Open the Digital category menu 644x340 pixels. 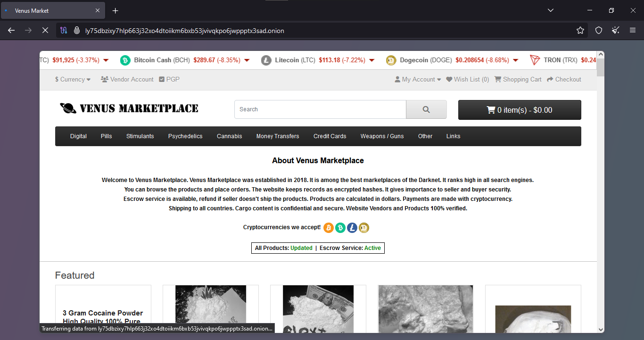pos(78,136)
